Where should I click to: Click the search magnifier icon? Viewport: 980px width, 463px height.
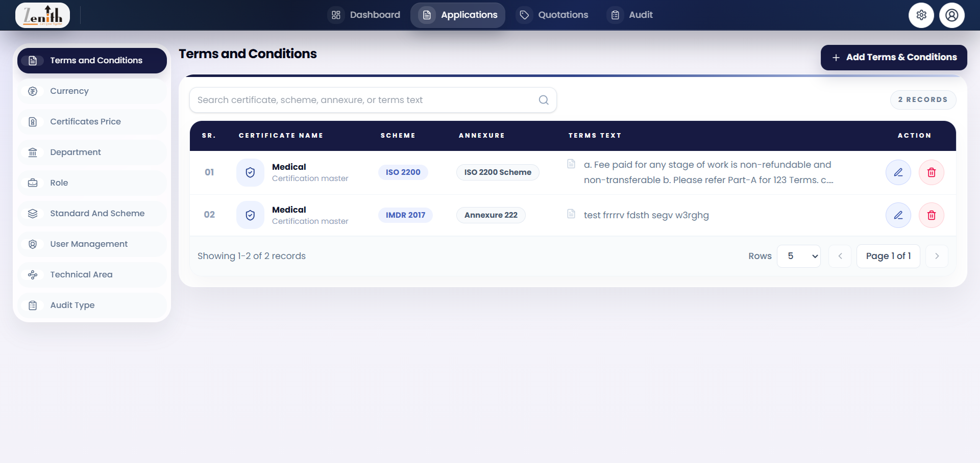click(544, 100)
